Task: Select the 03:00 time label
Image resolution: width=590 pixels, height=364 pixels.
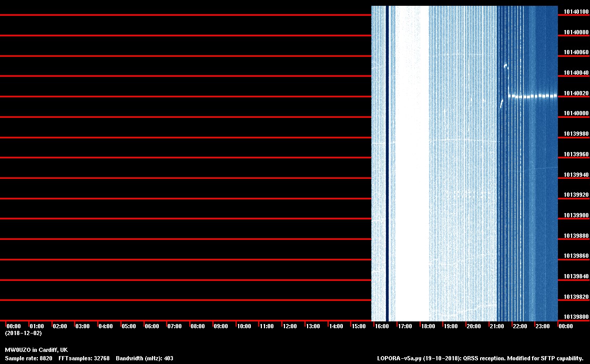Action: (x=83, y=327)
